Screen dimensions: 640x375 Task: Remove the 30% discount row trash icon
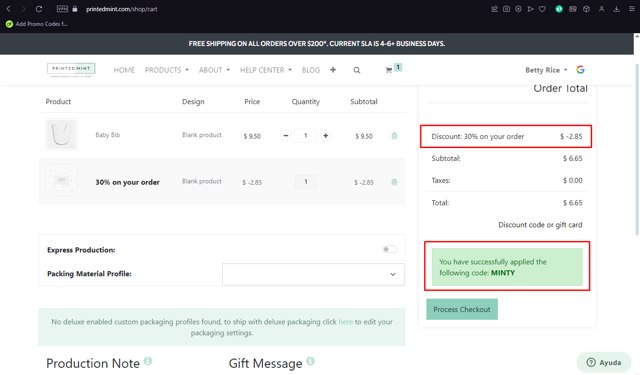(x=394, y=182)
